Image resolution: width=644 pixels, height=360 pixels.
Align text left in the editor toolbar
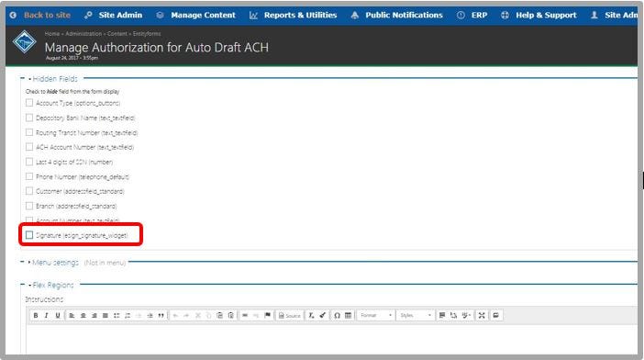point(72,315)
